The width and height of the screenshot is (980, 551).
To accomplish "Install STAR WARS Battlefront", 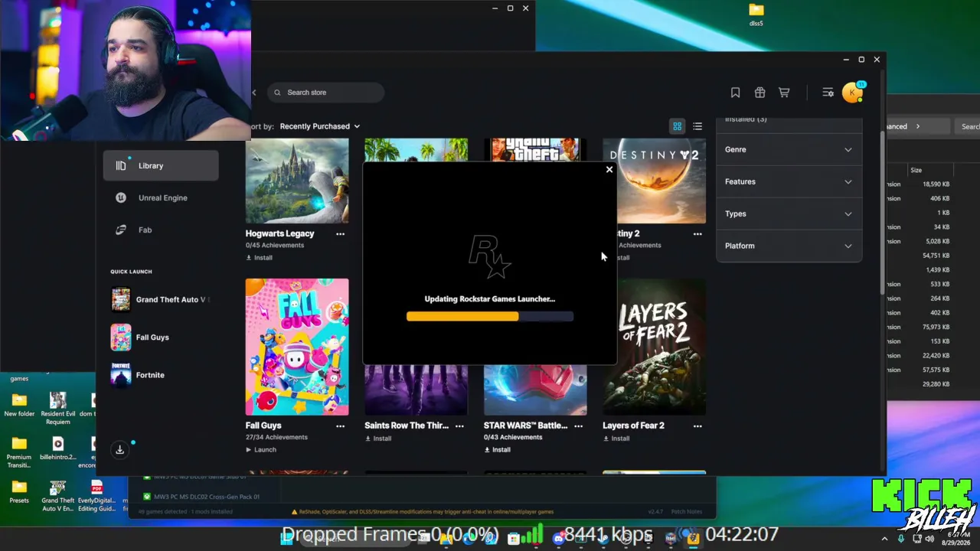I will point(497,450).
